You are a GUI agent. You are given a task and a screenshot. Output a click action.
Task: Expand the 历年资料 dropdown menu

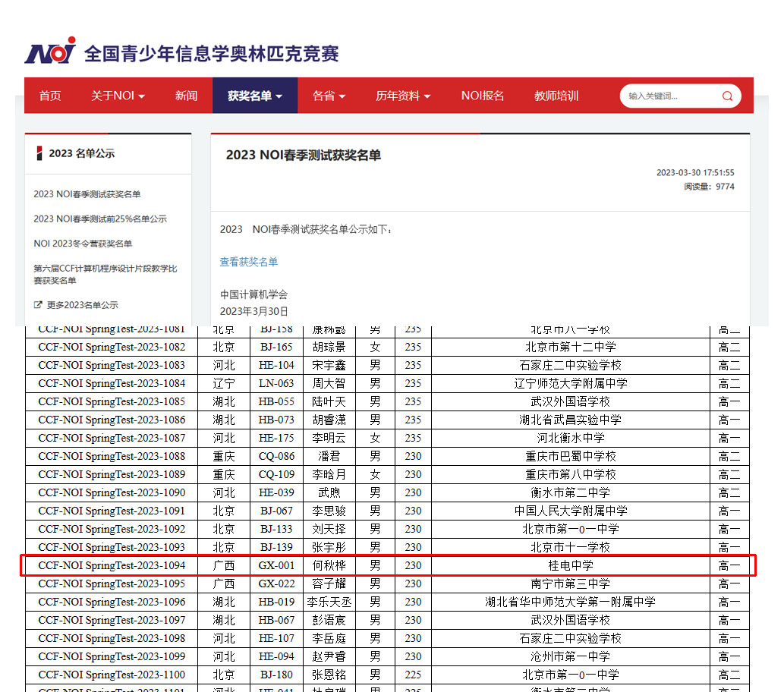[402, 96]
